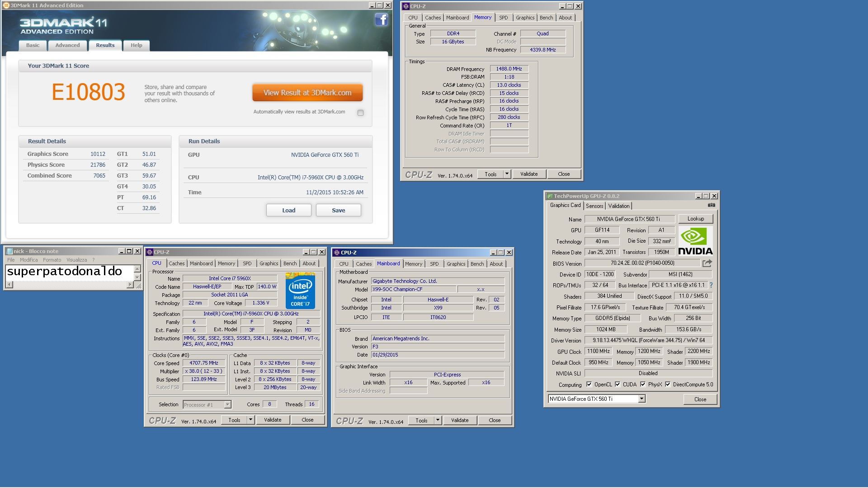Open the GPU selection dropdown in GPU-Z

642,399
